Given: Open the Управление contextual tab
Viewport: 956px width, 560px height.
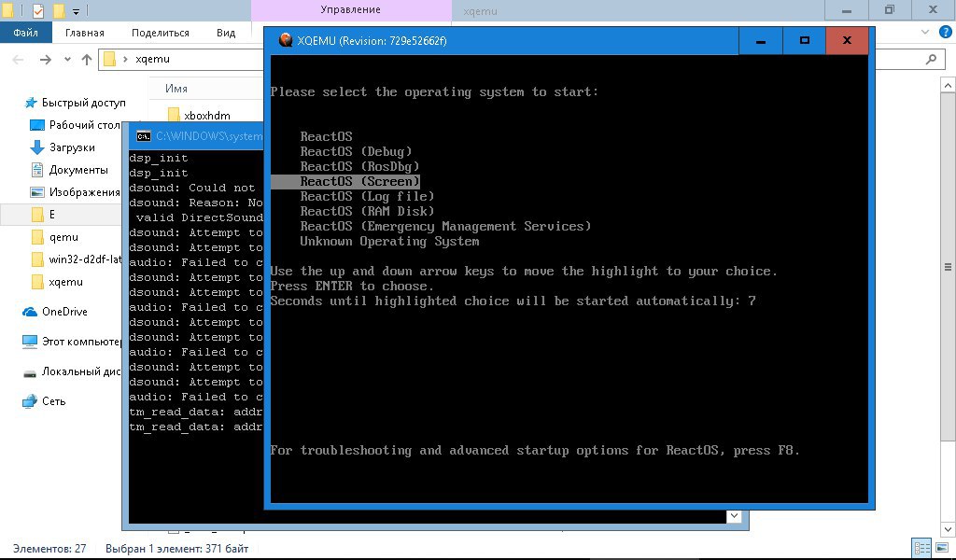Looking at the screenshot, I should pos(351,9).
